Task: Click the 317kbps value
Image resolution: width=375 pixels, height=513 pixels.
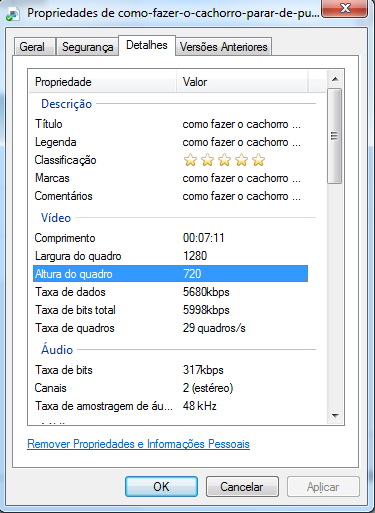Action: pyautogui.click(x=203, y=370)
